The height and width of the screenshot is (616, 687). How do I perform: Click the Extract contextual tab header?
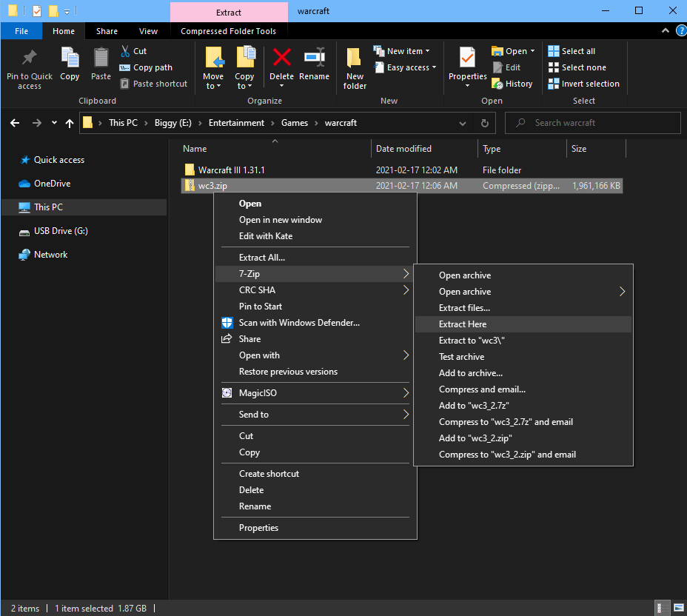coord(229,12)
